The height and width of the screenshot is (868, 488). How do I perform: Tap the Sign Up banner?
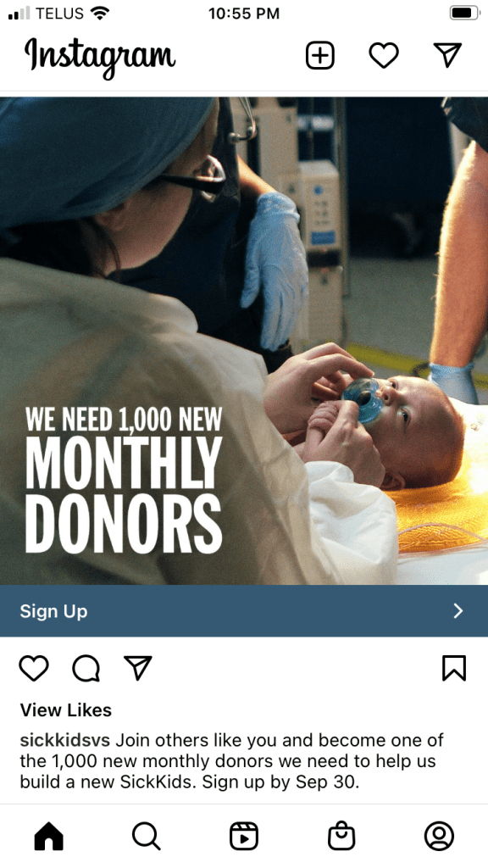tap(244, 610)
